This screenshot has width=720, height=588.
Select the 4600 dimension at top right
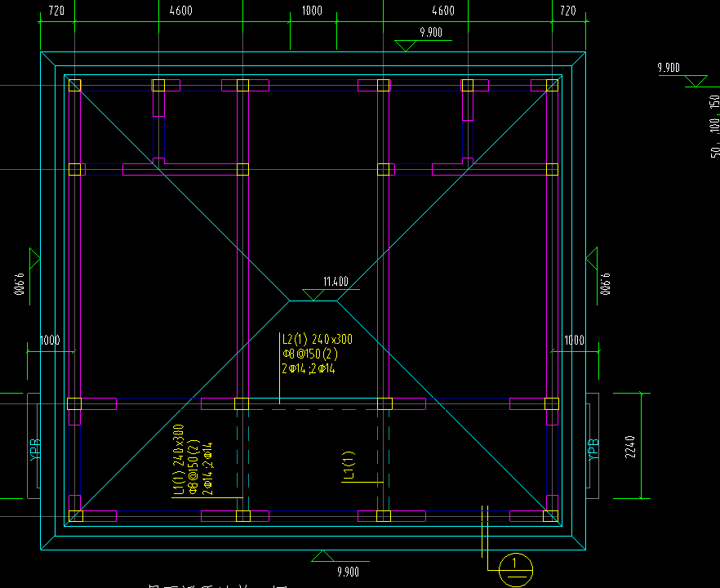tap(443, 11)
